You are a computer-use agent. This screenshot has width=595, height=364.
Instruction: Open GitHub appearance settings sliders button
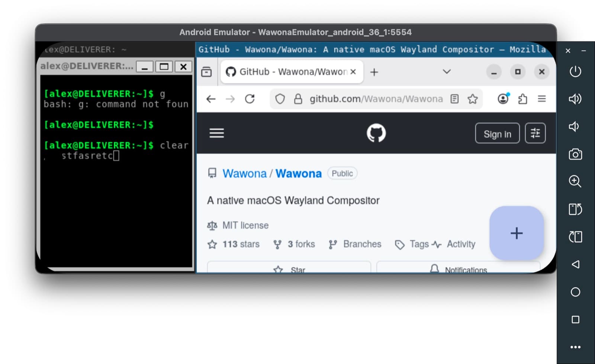(535, 133)
